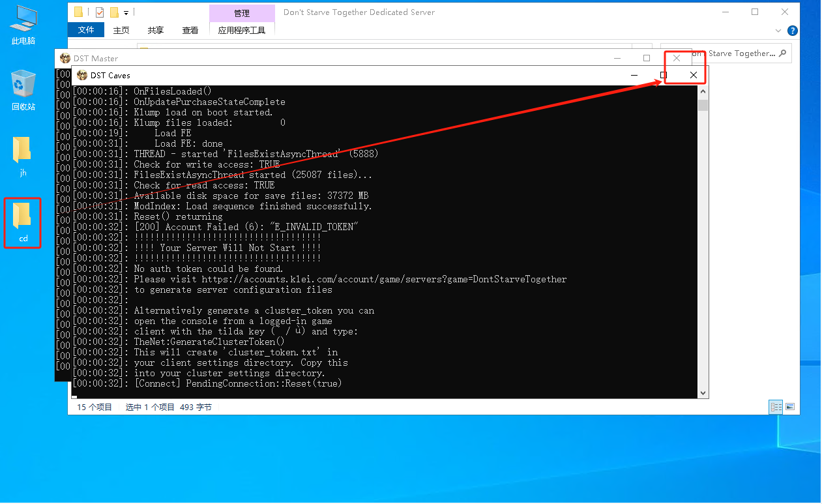Click the "open the console from a logged-in game" line
The image size is (822, 504).
(202, 321)
